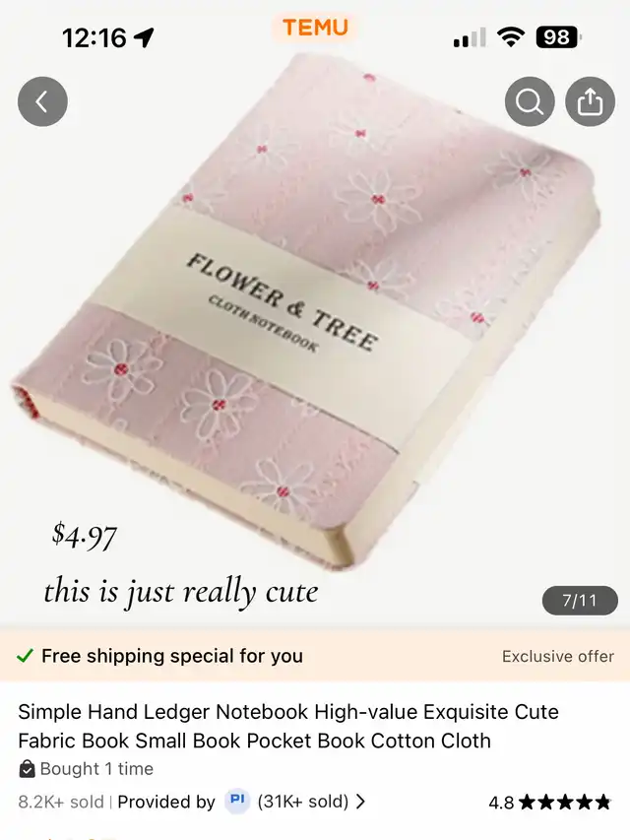Tap the battery indicator showing 98
The image size is (630, 840).
pyautogui.click(x=558, y=37)
